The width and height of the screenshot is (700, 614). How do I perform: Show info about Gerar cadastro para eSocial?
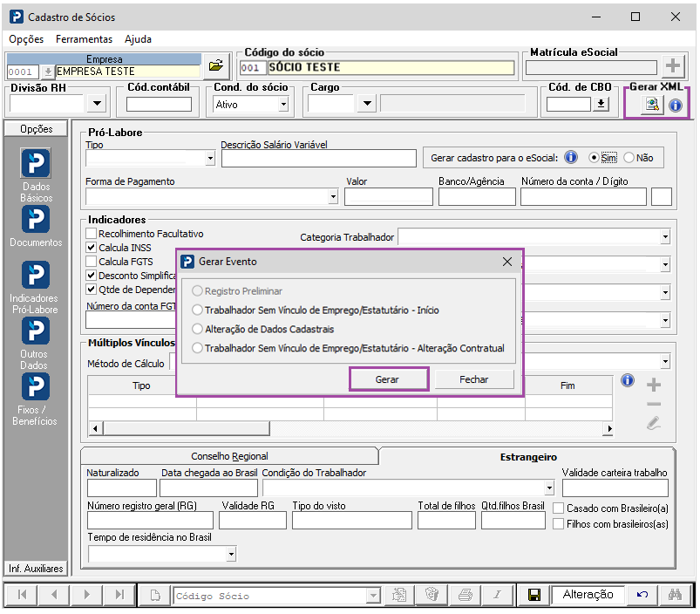(x=570, y=158)
